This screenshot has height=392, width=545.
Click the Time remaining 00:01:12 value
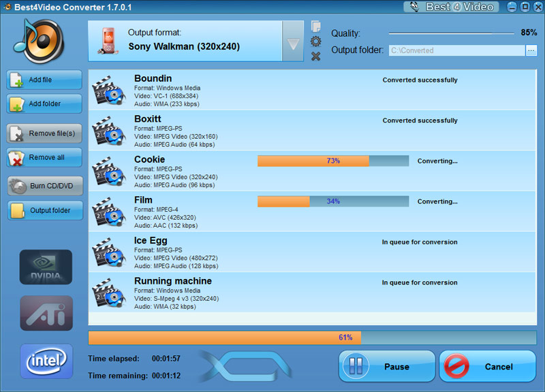(166, 376)
